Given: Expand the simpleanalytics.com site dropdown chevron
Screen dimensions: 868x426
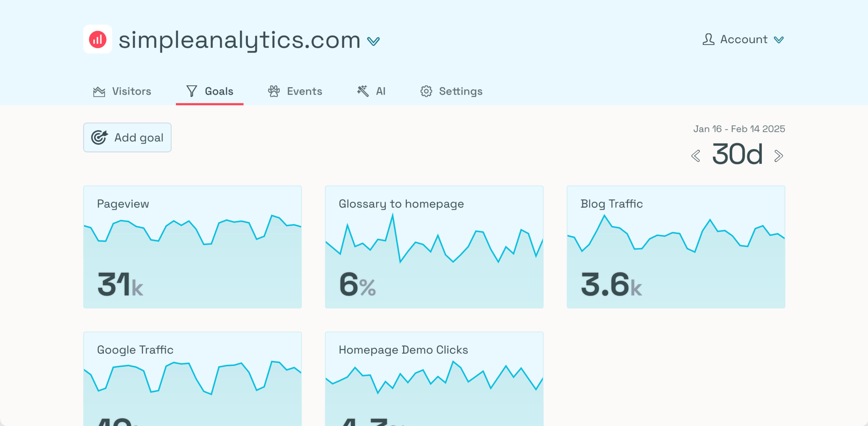Looking at the screenshot, I should click(x=373, y=41).
